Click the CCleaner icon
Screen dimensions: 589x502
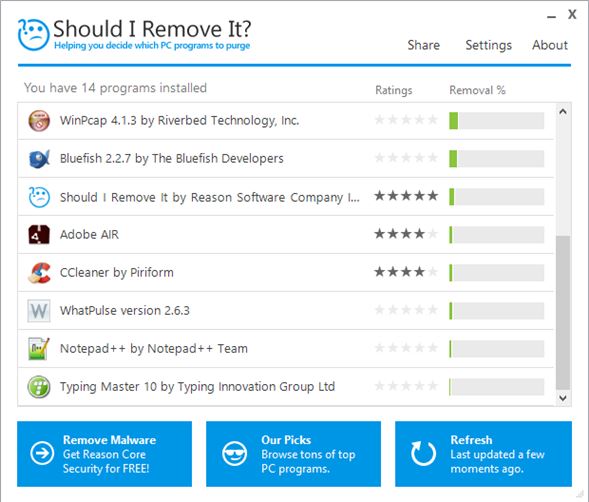pos(39,273)
